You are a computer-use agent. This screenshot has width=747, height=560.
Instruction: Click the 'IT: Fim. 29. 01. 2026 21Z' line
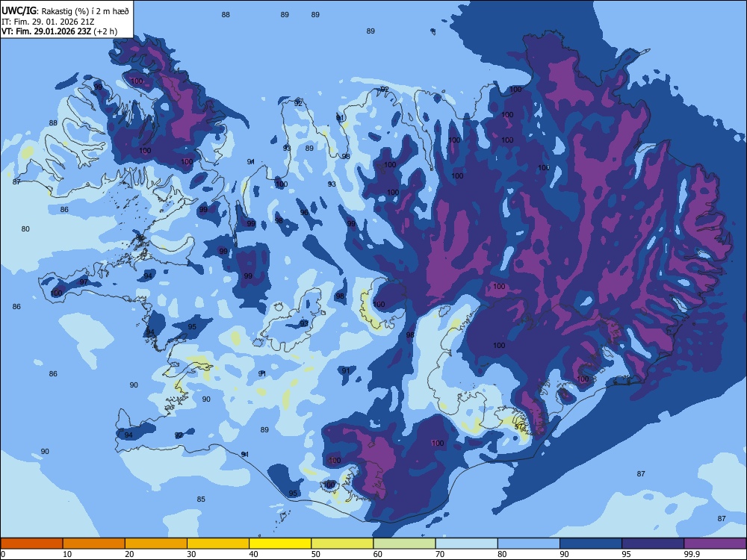[x=48, y=22]
